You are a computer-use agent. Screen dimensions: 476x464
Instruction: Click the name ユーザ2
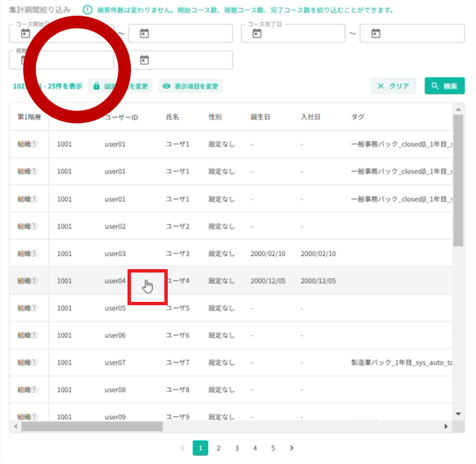tap(177, 226)
